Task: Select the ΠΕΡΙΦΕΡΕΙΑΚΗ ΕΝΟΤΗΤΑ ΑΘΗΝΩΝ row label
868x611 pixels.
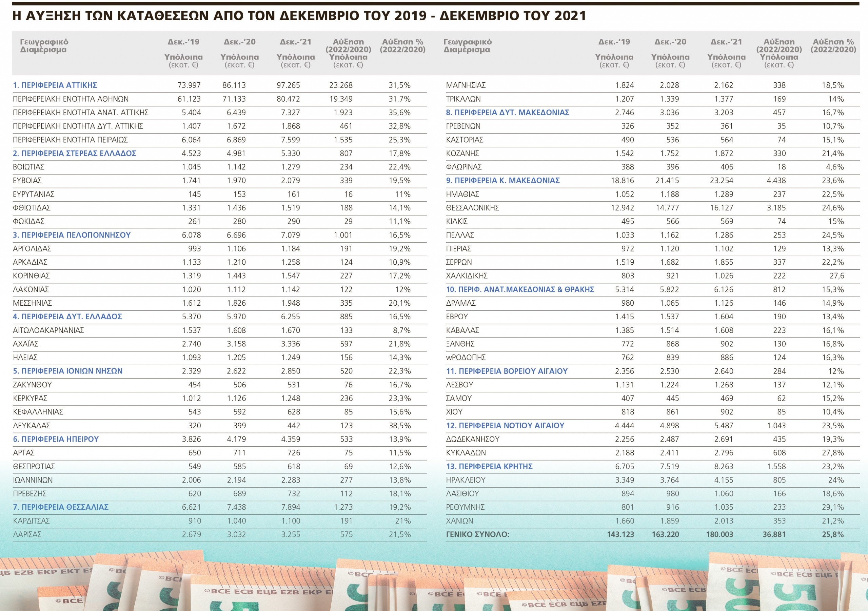Action: [x=71, y=99]
